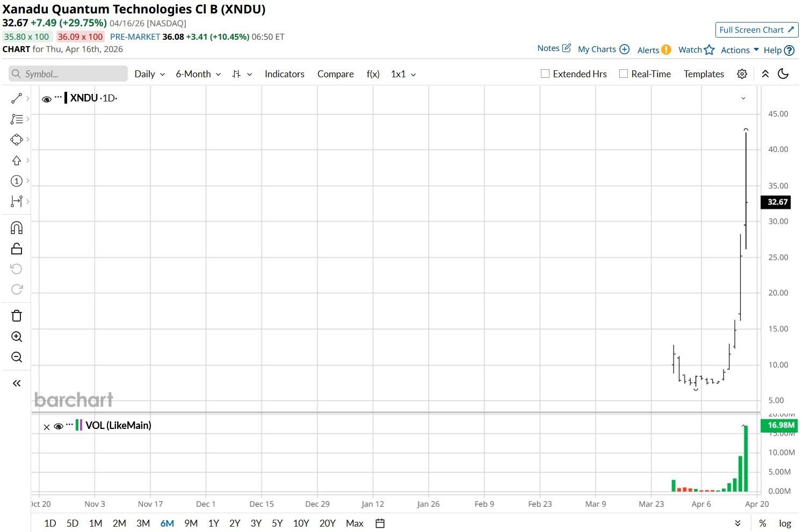Image resolution: width=803 pixels, height=532 pixels.
Task: Open the Full Screen Chart
Action: coord(757,30)
